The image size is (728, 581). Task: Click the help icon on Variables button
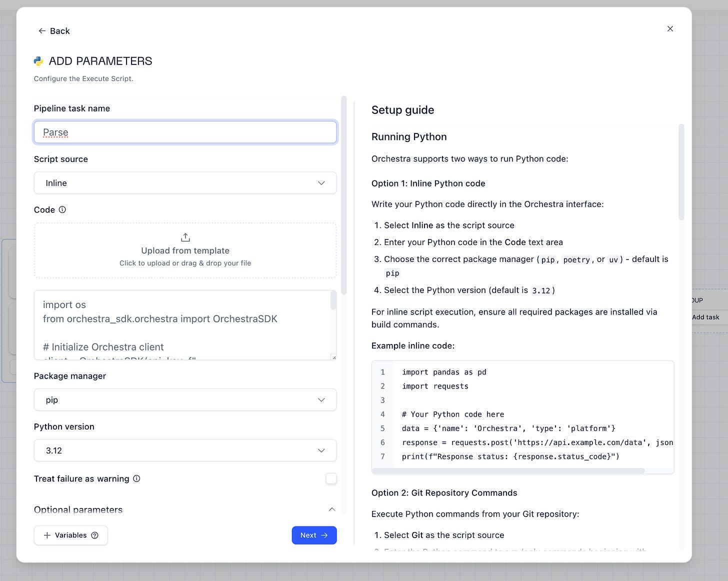[x=95, y=535]
